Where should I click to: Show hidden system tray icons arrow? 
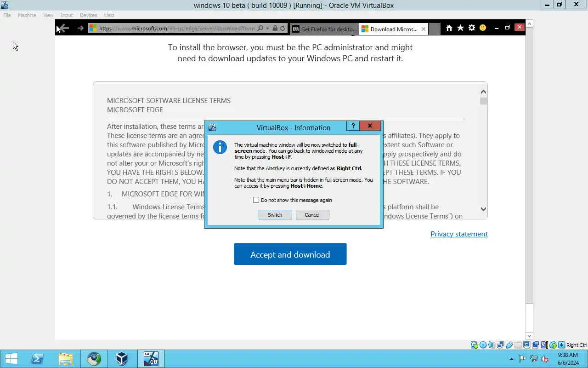coord(512,359)
